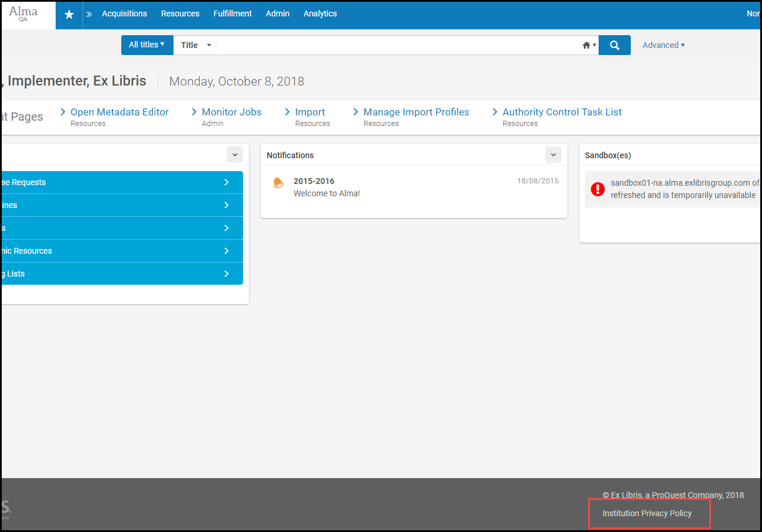Click the 'Notifications' panel heading
Screen dimensions: 762x532
click(x=290, y=155)
